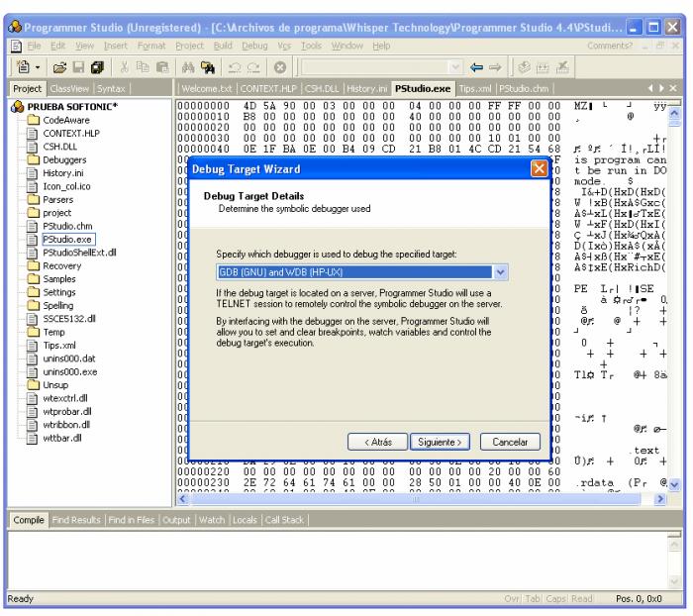Open the toolbar combo box dropdown
The image size is (693, 616).
[454, 67]
